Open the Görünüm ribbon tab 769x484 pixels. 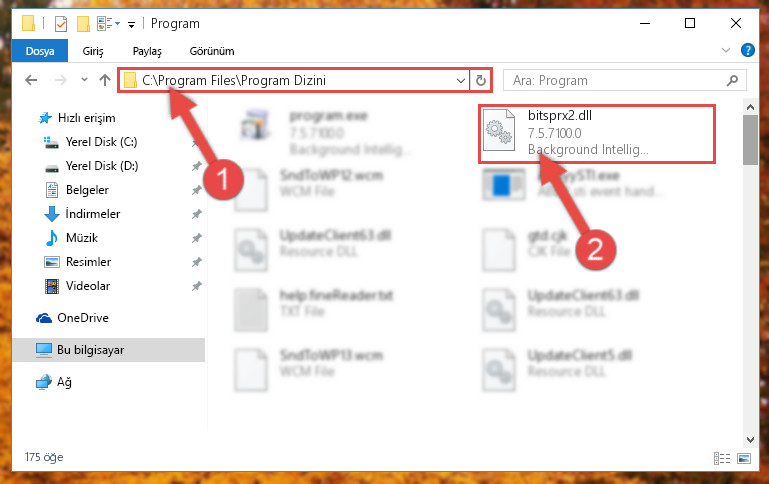coord(212,51)
